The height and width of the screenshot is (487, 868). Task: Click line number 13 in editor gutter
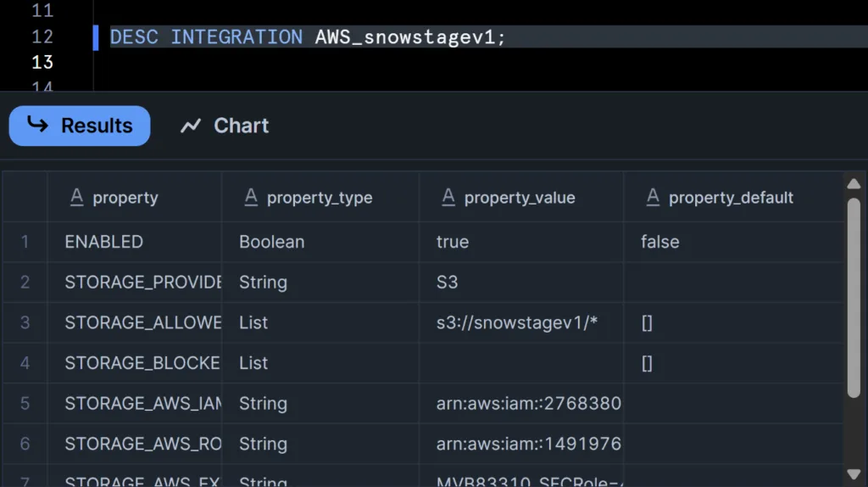[x=42, y=62]
